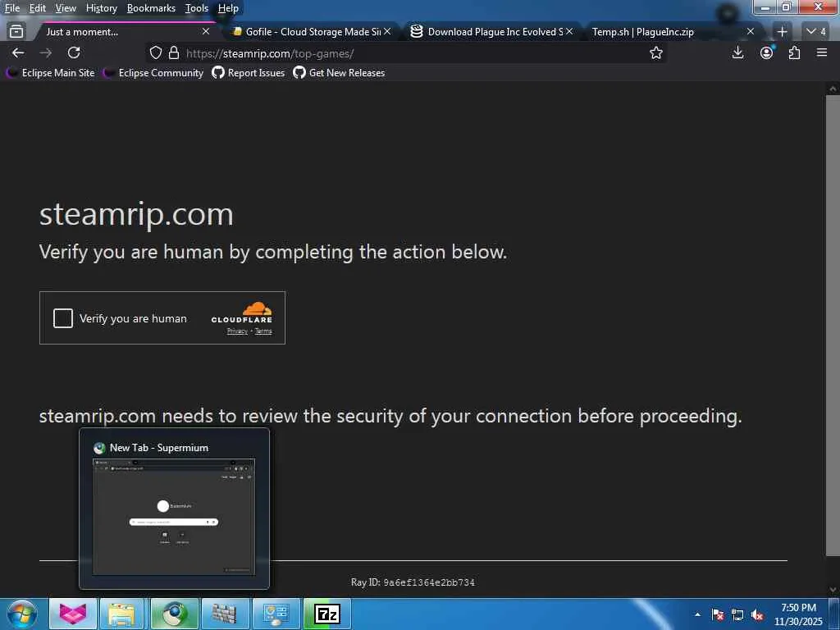Open the tracking protection shield icon
The image size is (840, 630).
[x=155, y=52]
